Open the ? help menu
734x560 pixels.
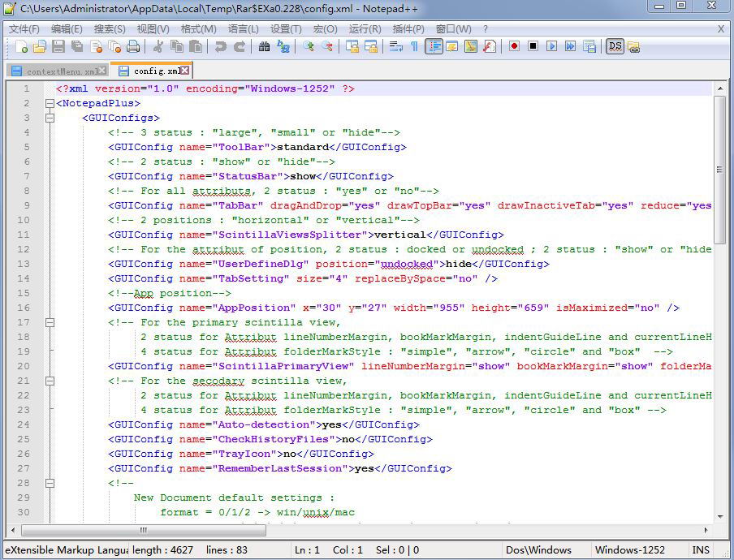tap(486, 29)
